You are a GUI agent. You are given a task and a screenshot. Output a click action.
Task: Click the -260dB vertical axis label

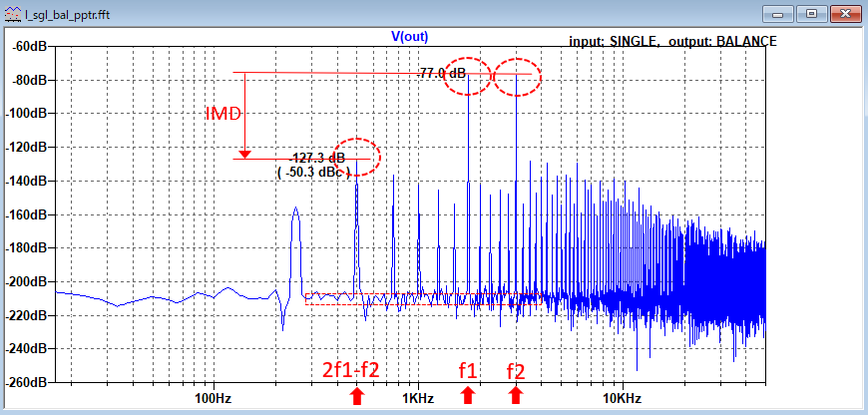coord(26,383)
